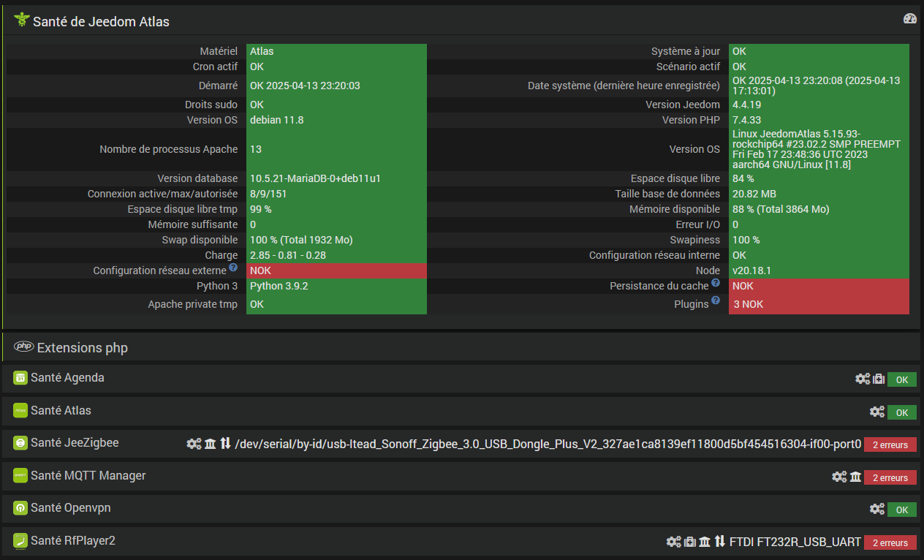The image size is (924, 560).
Task: Click the OK badge on Santé Openvpn
Action: (x=901, y=510)
